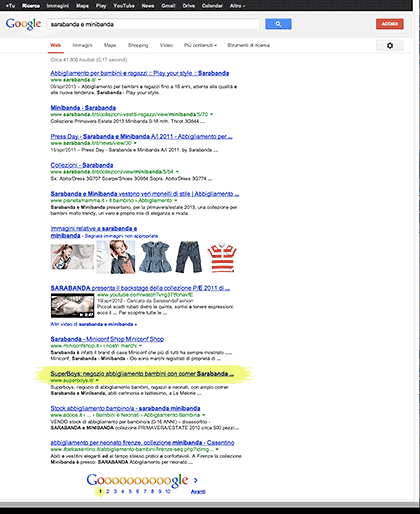Screen dimensions: 420x514
Task: Open Calendar in the top bar
Action: coord(212,6)
